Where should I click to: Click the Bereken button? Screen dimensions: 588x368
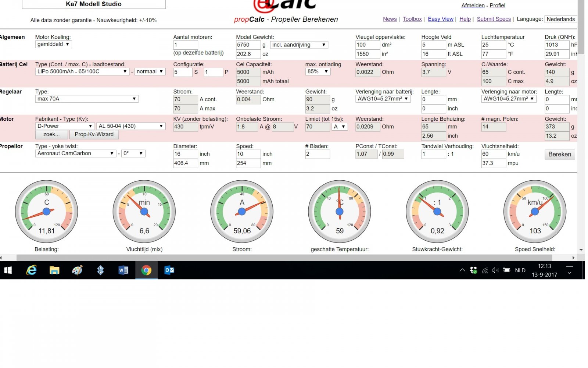(560, 154)
